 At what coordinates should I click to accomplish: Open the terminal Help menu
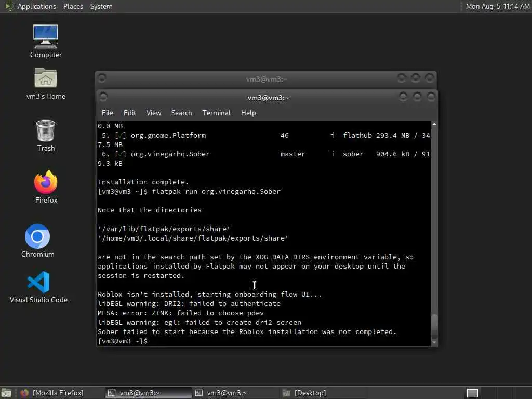[x=248, y=113]
